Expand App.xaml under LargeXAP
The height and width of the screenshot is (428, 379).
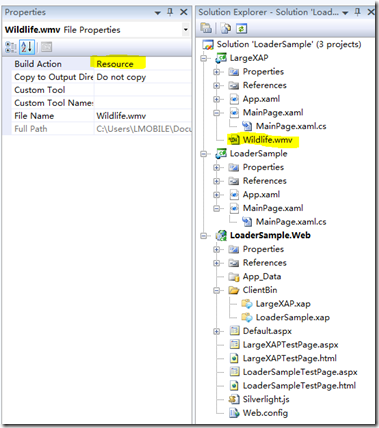[217, 99]
